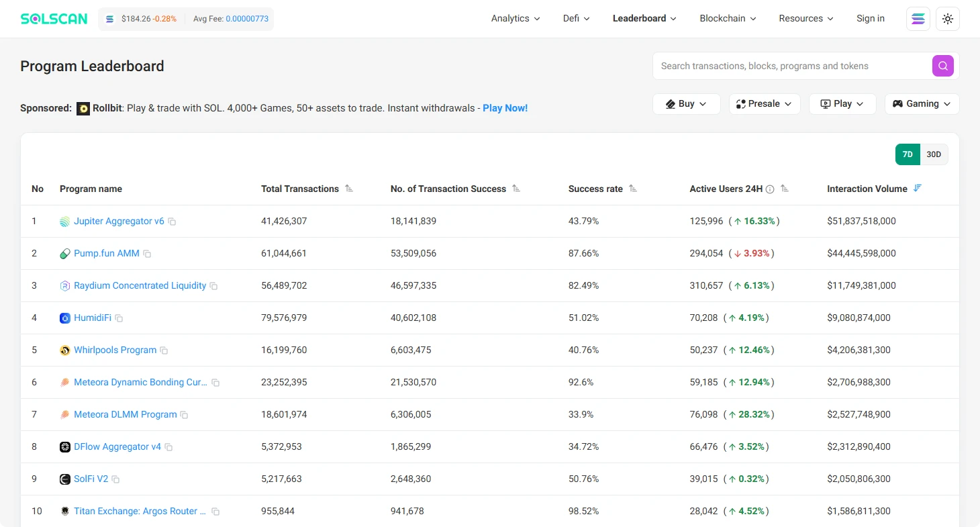This screenshot has height=527, width=980.
Task: Copy the Jupiter Aggregator v6 program address
Action: click(x=172, y=221)
